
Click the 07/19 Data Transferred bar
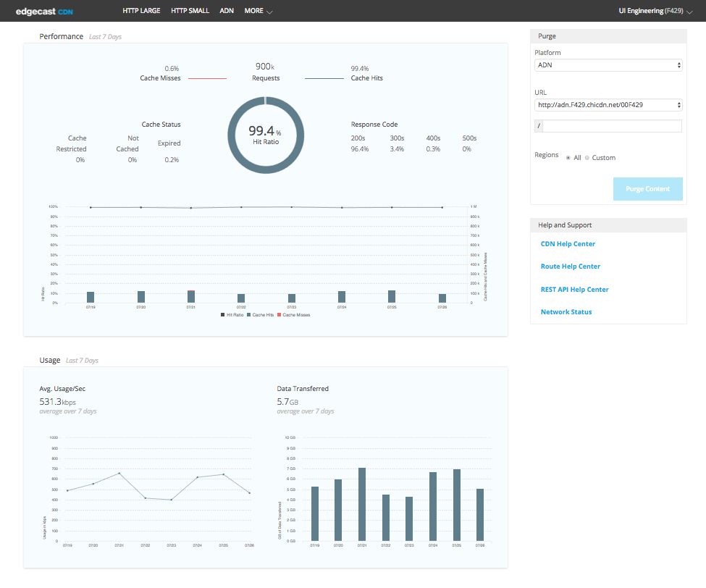pos(315,513)
